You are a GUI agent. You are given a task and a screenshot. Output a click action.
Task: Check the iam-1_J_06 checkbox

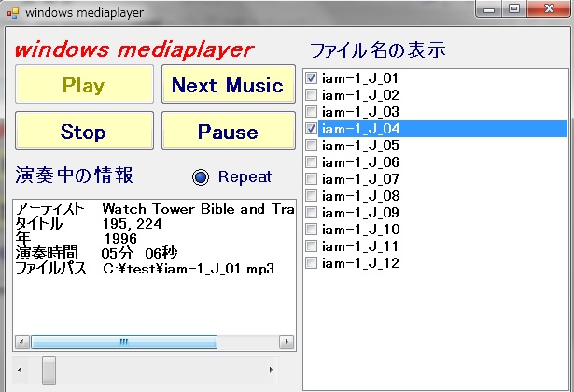pyautogui.click(x=311, y=162)
